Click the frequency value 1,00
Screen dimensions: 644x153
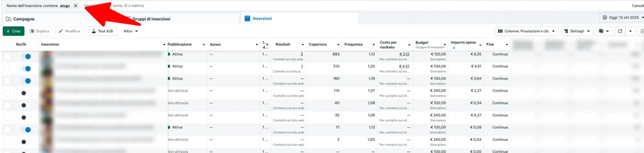[371, 140]
